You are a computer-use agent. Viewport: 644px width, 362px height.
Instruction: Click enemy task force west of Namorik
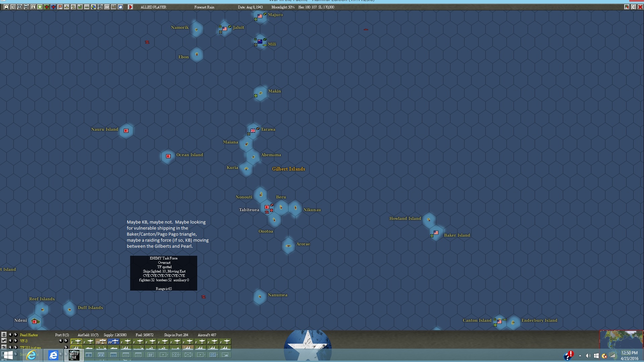(x=147, y=42)
